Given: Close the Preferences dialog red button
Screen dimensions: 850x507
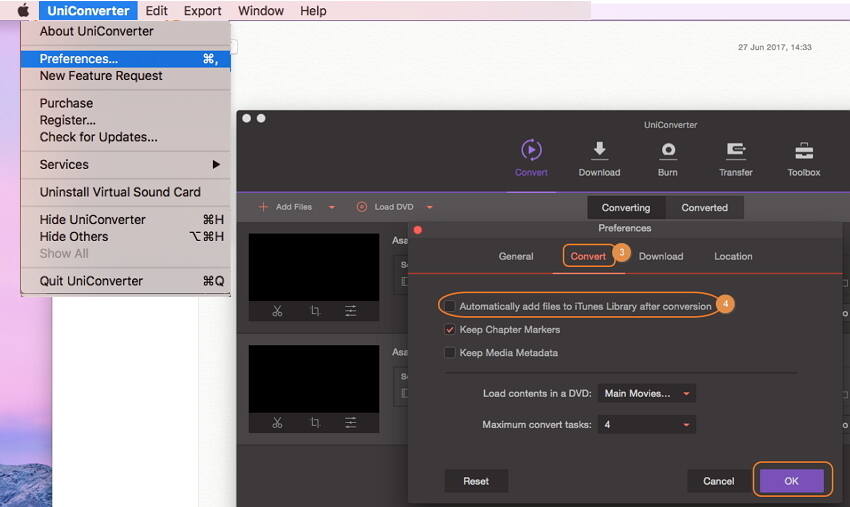Looking at the screenshot, I should 417,230.
